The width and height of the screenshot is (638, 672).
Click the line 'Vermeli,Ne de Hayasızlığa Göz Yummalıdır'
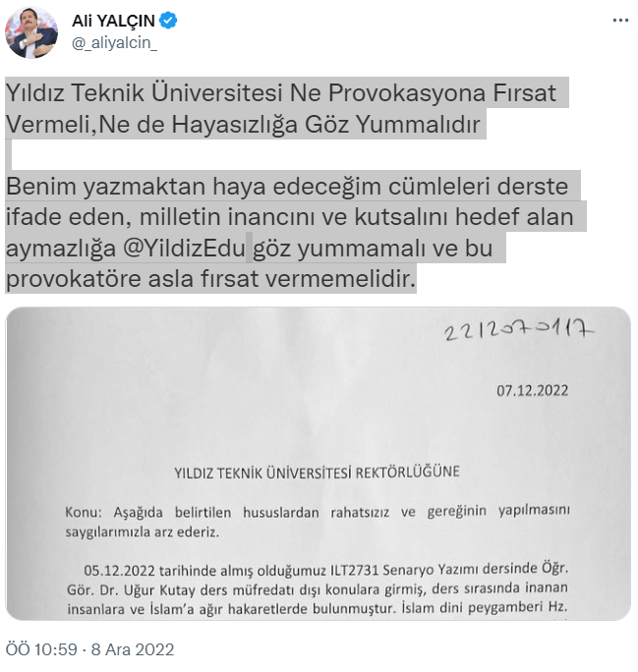point(243,125)
